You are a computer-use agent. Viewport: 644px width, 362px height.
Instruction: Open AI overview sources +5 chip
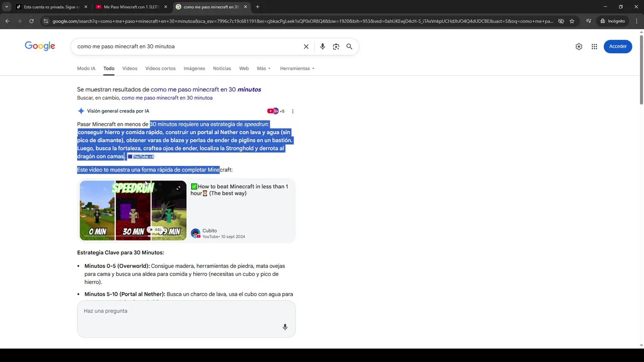point(276,111)
